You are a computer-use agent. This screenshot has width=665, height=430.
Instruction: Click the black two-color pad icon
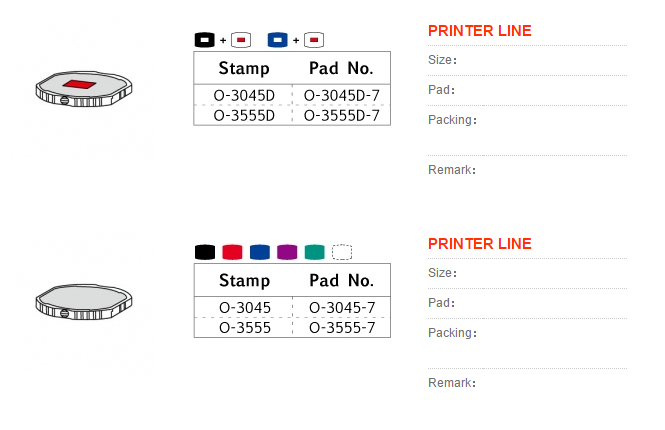[x=205, y=40]
